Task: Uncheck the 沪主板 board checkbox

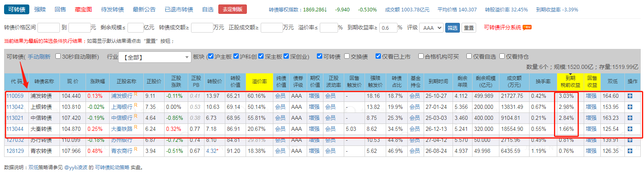Action: (211, 56)
